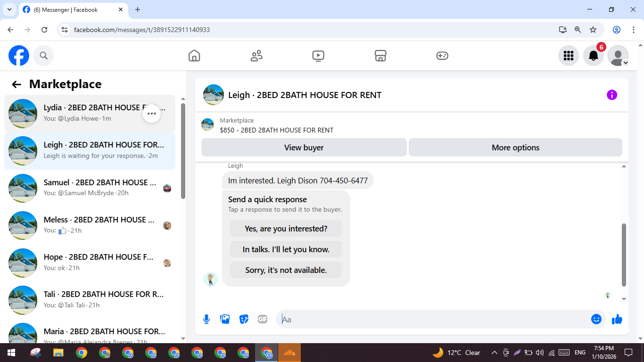Open the browser zoom magnifier icon

pos(578,30)
